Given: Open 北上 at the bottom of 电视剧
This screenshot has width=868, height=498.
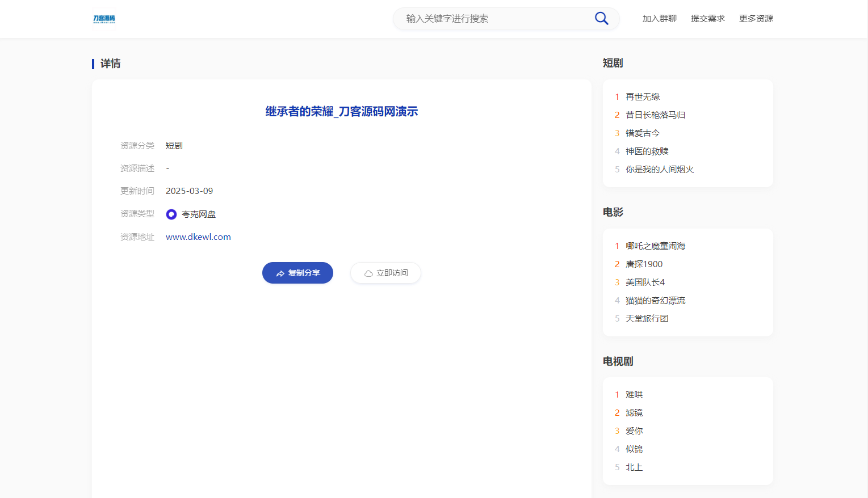Looking at the screenshot, I should [x=634, y=467].
